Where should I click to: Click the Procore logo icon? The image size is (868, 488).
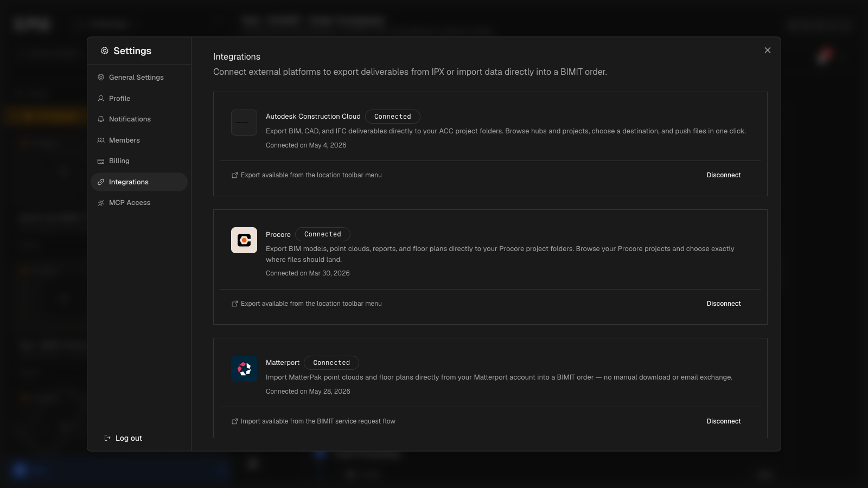coord(244,240)
